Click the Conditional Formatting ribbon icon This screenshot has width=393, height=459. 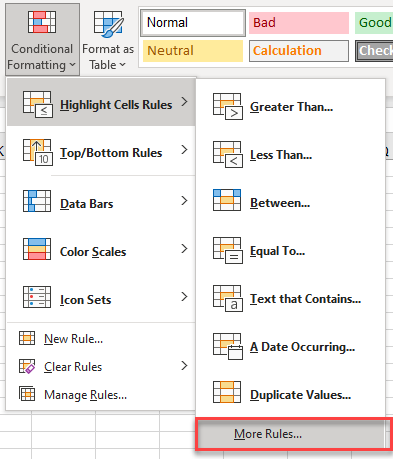[x=42, y=22]
